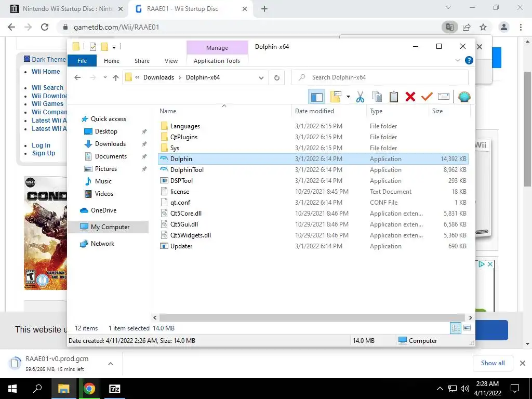532x399 pixels.
Task: Sort by Size column header
Action: 449,111
